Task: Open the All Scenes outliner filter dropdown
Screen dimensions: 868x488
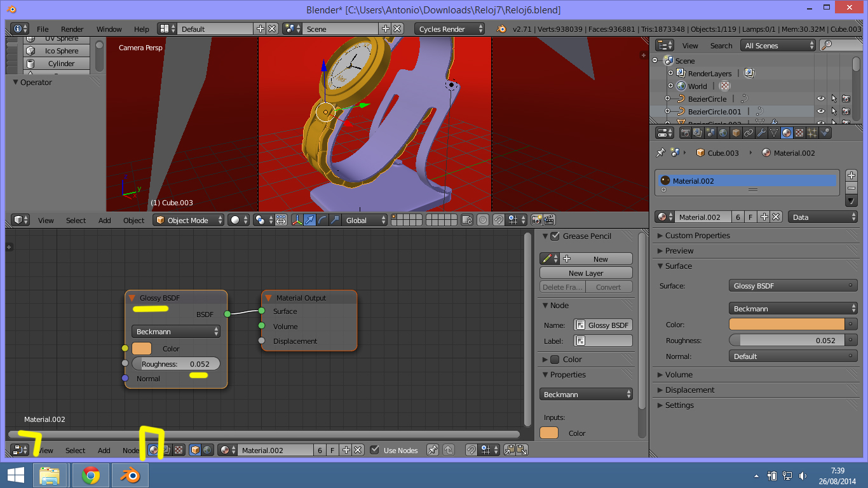Action: click(x=778, y=45)
